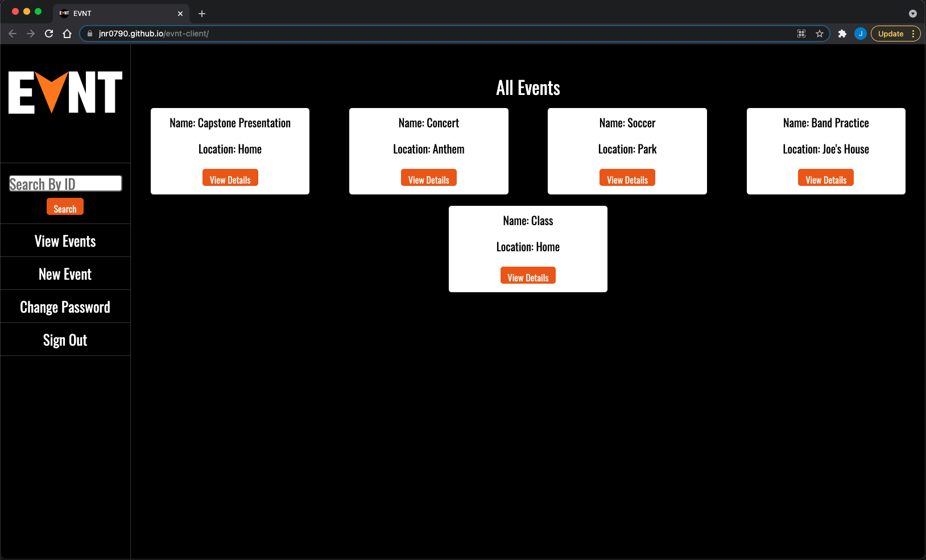View Details for the Class event
Screen dimensions: 926x560
[528, 275]
